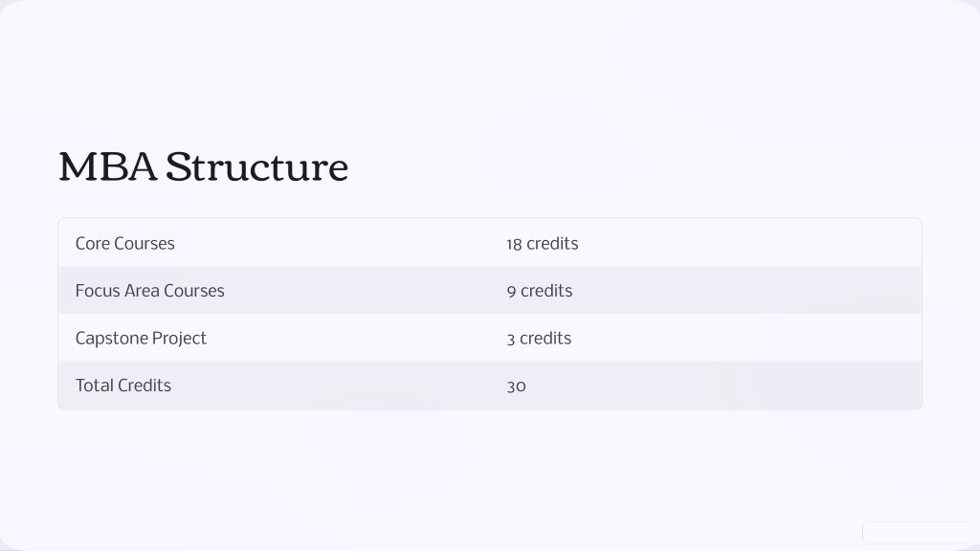This screenshot has width=980, height=551.
Task: Click the number 3 in credits column
Action: click(x=511, y=340)
